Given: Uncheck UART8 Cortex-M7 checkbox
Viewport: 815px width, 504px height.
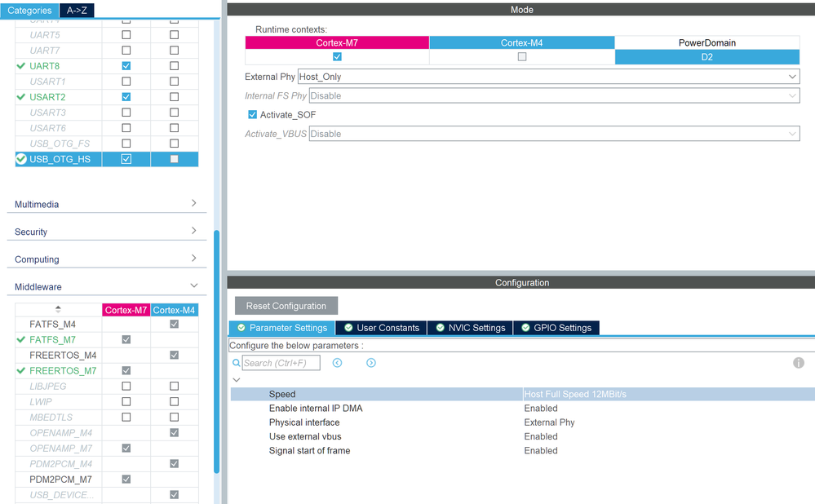Looking at the screenshot, I should tap(126, 66).
